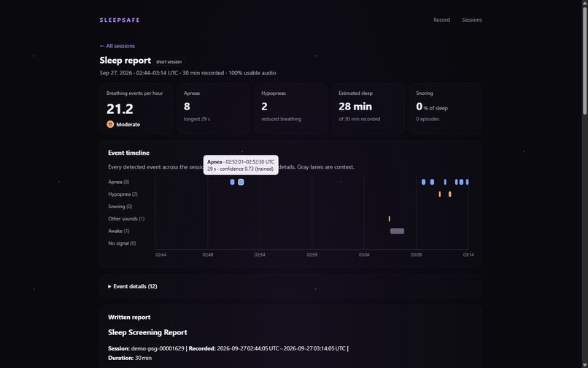The width and height of the screenshot is (588, 368).
Task: Select the first apnea marker after 02:49
Action: click(x=233, y=182)
